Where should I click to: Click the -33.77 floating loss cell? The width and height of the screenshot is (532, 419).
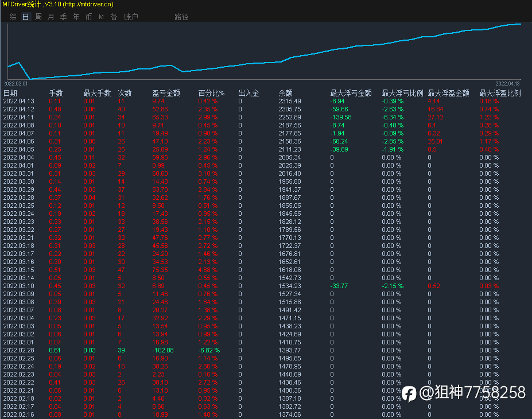point(339,286)
